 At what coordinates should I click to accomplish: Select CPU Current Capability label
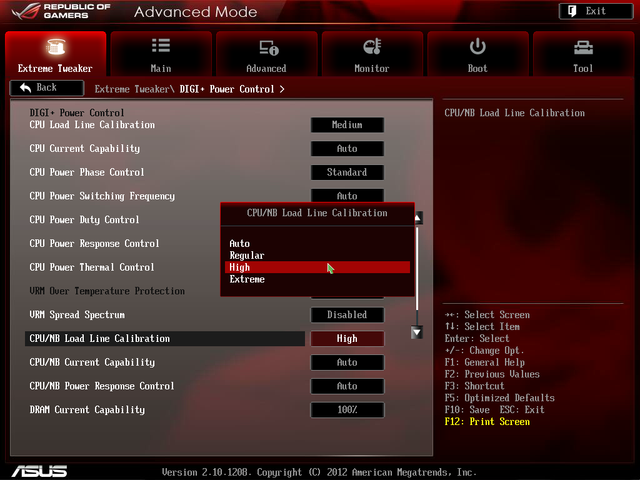(84, 149)
